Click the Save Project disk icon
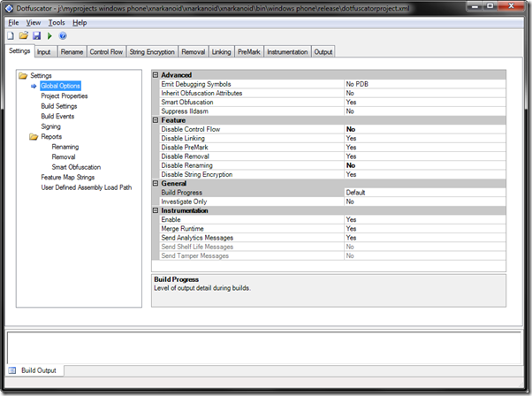The image size is (532, 396). coord(36,35)
